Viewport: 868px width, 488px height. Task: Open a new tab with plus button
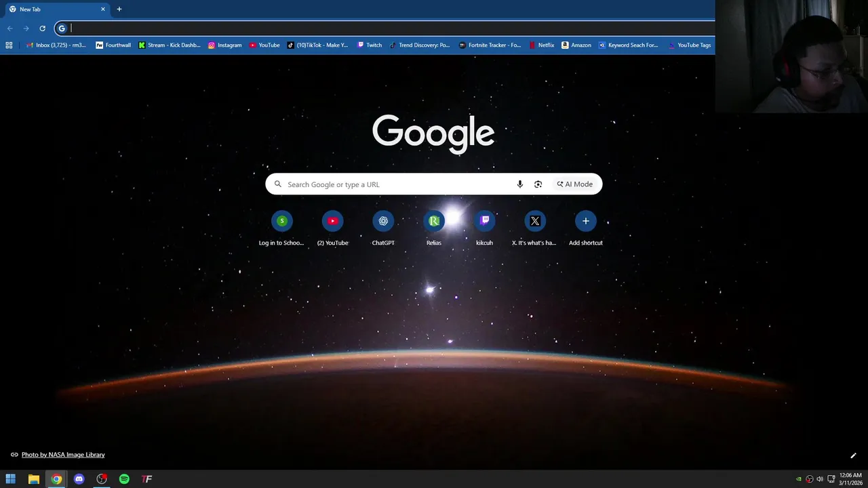119,9
